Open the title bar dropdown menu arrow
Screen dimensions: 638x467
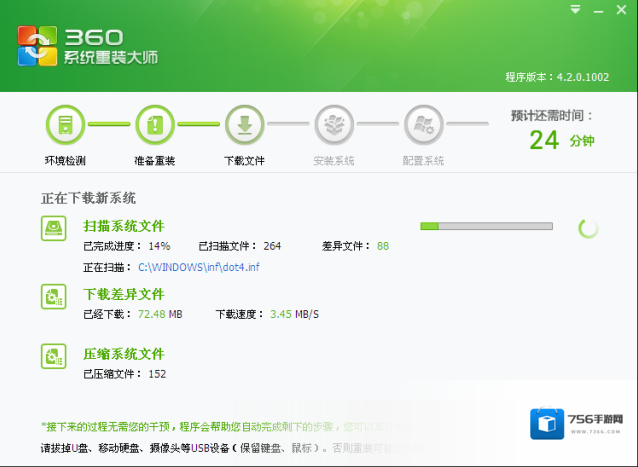(575, 9)
